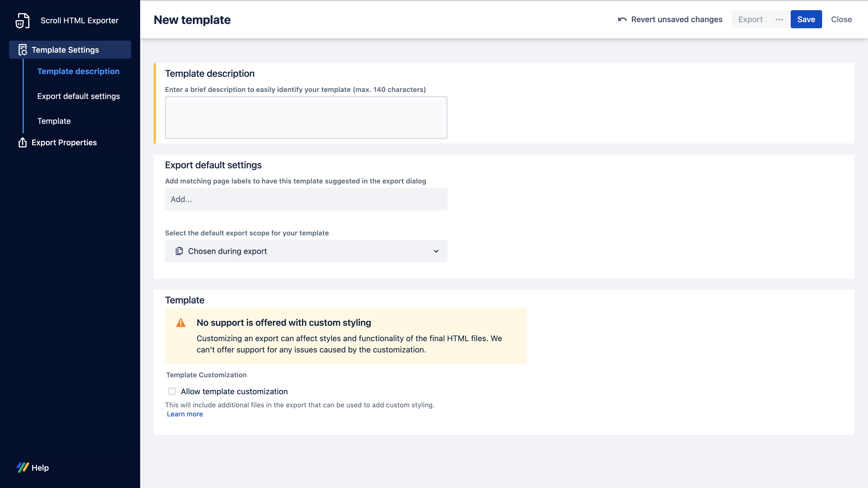
Task: Open Export Properties in sidebar
Action: point(64,143)
